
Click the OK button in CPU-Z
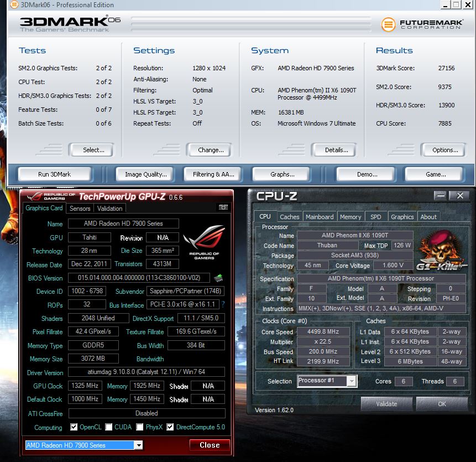coord(442,404)
